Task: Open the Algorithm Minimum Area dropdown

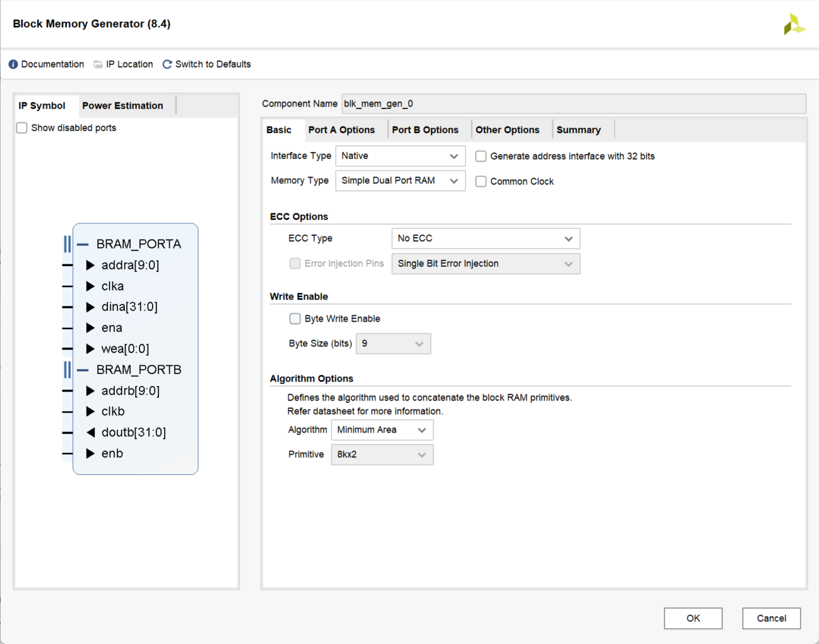Action: tap(382, 430)
